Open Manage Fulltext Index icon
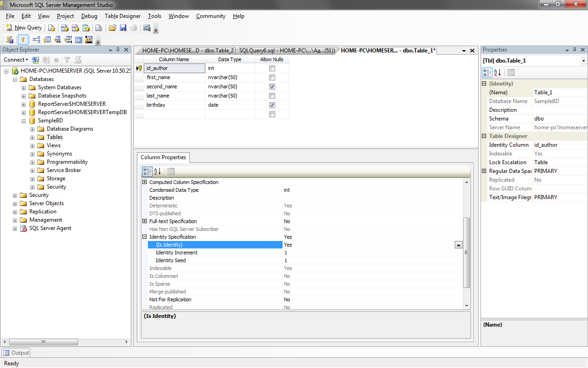This screenshot has height=368, width=588. [x=57, y=40]
